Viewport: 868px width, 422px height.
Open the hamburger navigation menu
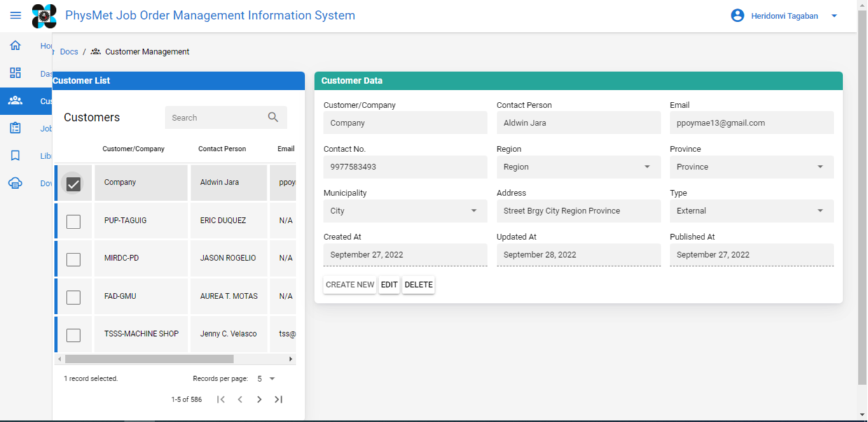(x=15, y=15)
